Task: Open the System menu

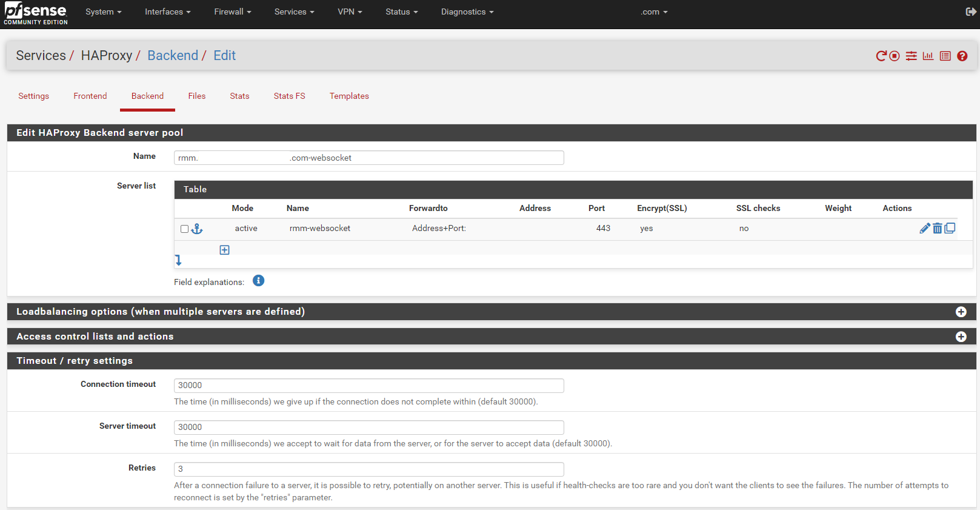Action: point(104,12)
